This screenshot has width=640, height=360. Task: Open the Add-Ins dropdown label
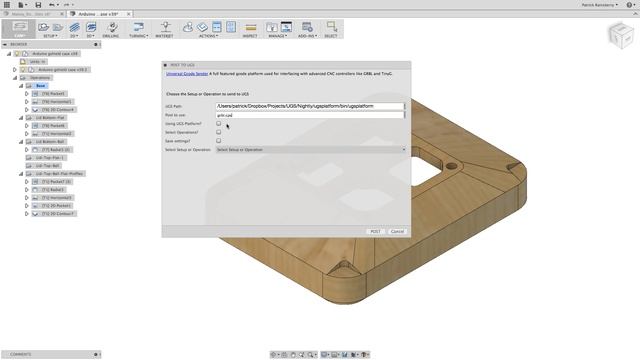click(x=307, y=36)
